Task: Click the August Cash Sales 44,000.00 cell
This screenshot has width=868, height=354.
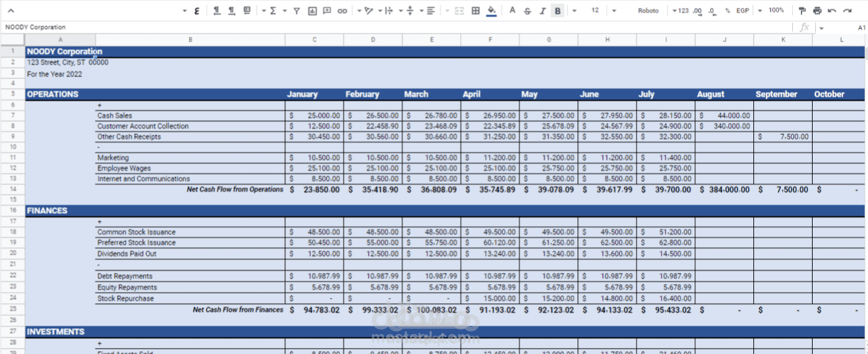Action: (x=724, y=115)
